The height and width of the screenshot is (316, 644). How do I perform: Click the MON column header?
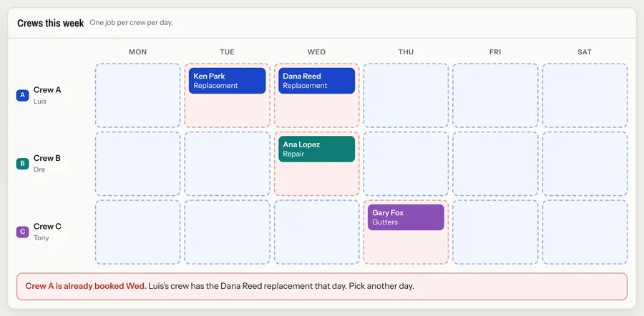tap(137, 51)
